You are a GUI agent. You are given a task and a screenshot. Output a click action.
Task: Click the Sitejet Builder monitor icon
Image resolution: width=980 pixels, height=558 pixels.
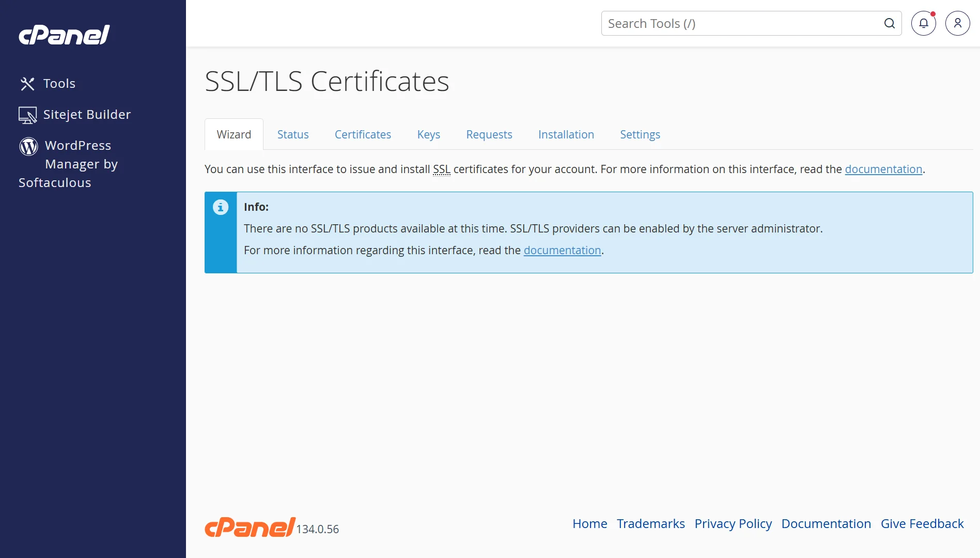click(x=27, y=115)
